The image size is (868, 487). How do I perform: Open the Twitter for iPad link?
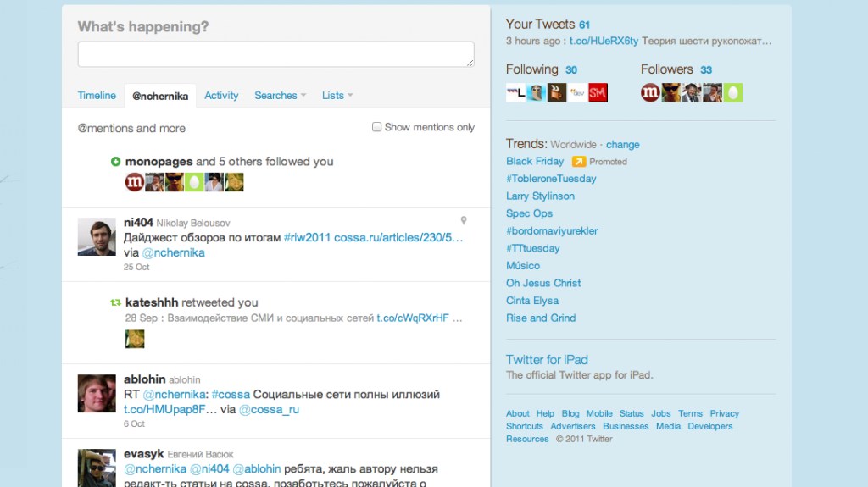tap(547, 360)
